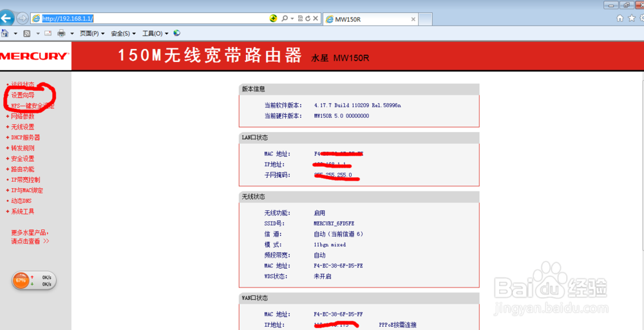Expand 系统工具 in the sidebar
The height and width of the screenshot is (330, 644).
tap(23, 211)
